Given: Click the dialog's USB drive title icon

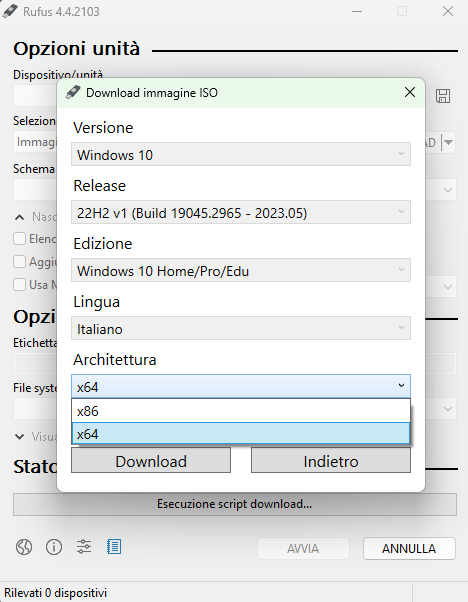Looking at the screenshot, I should pos(73,92).
